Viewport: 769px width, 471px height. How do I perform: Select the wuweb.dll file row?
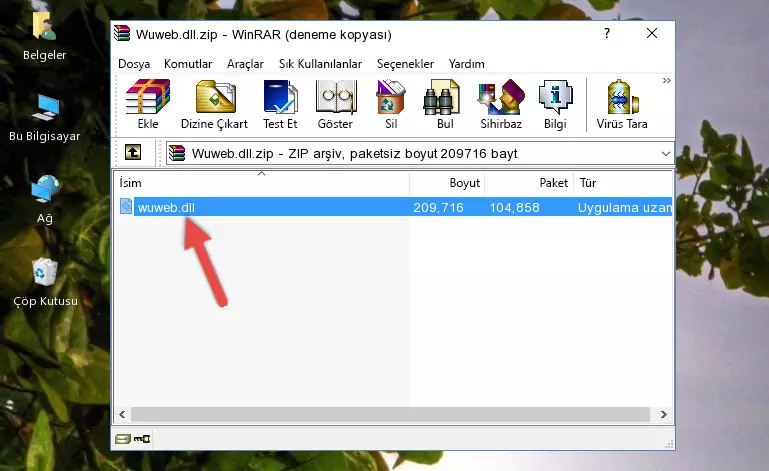pos(395,207)
